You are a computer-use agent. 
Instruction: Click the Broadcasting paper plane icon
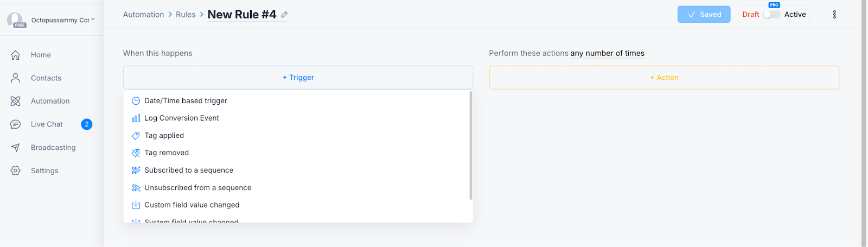pyautogui.click(x=16, y=148)
